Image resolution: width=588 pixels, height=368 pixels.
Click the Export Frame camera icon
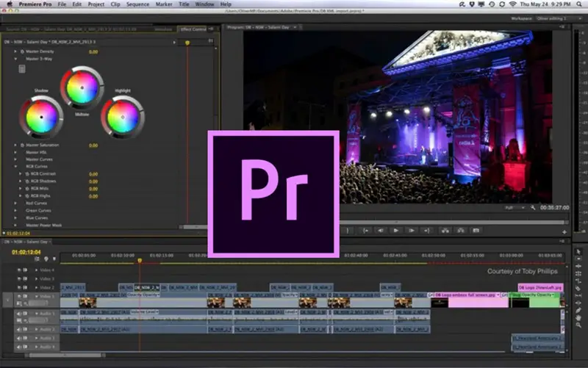(476, 230)
